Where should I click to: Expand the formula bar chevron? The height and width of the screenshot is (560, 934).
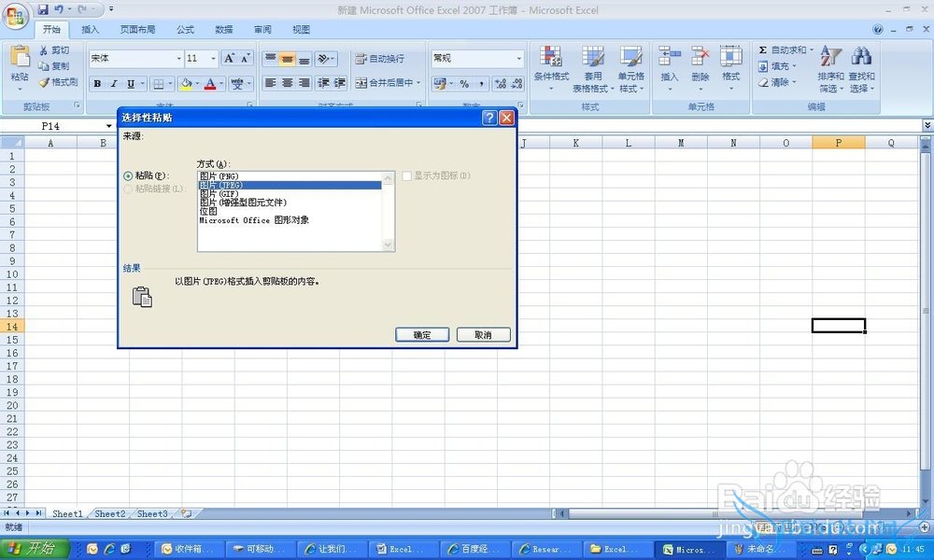coord(927,126)
